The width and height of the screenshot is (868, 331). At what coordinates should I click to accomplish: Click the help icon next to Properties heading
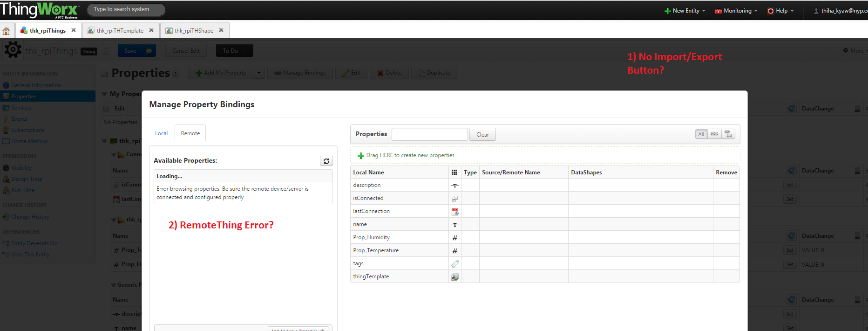pyautogui.click(x=176, y=74)
